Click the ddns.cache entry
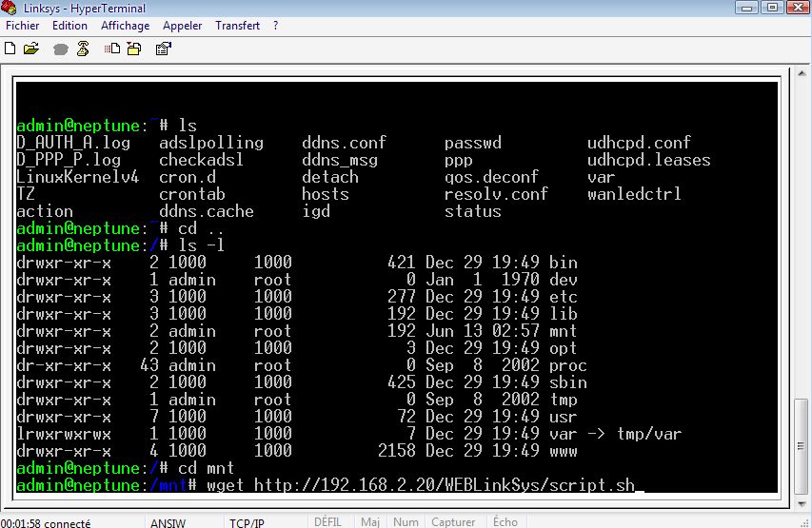The image size is (812, 528). (x=207, y=211)
